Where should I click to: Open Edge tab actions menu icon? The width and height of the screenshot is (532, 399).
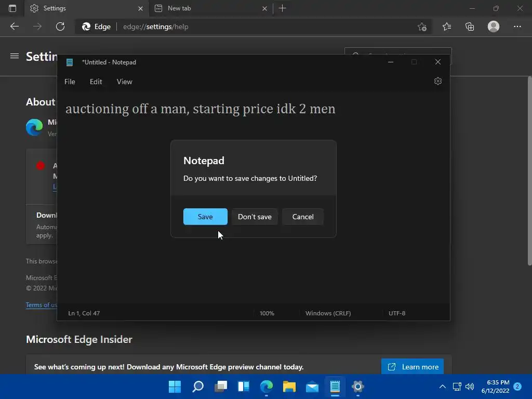pos(12,8)
